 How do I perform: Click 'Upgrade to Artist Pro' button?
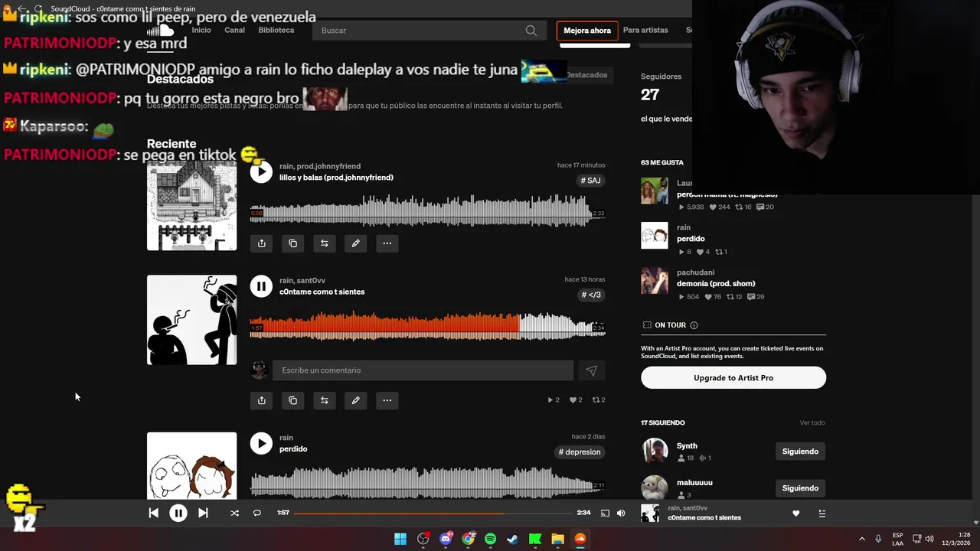pyautogui.click(x=733, y=378)
